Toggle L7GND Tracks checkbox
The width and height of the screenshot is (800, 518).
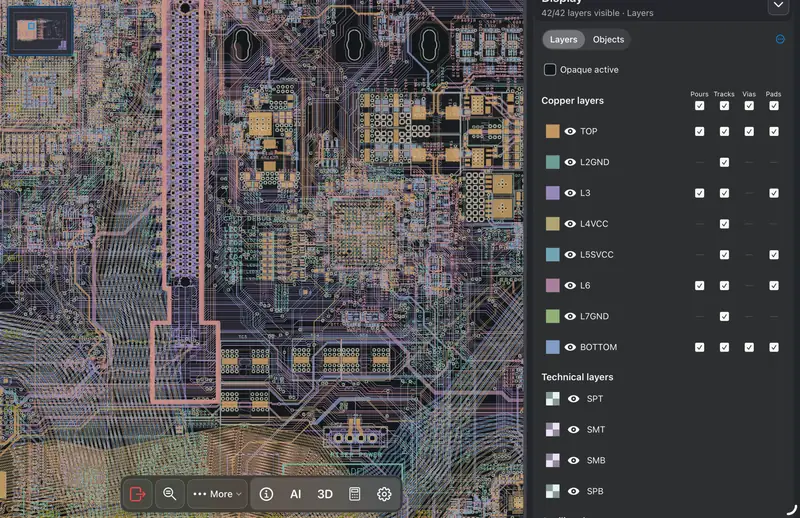[724, 316]
